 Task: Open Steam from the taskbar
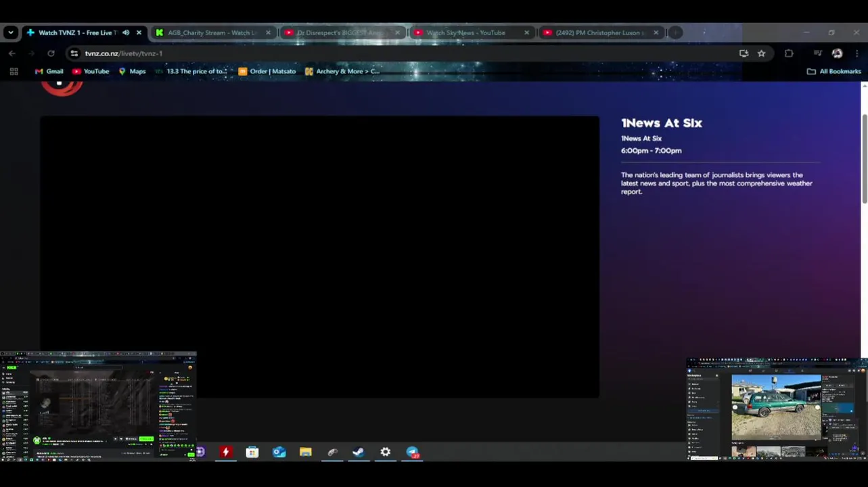coord(359,452)
